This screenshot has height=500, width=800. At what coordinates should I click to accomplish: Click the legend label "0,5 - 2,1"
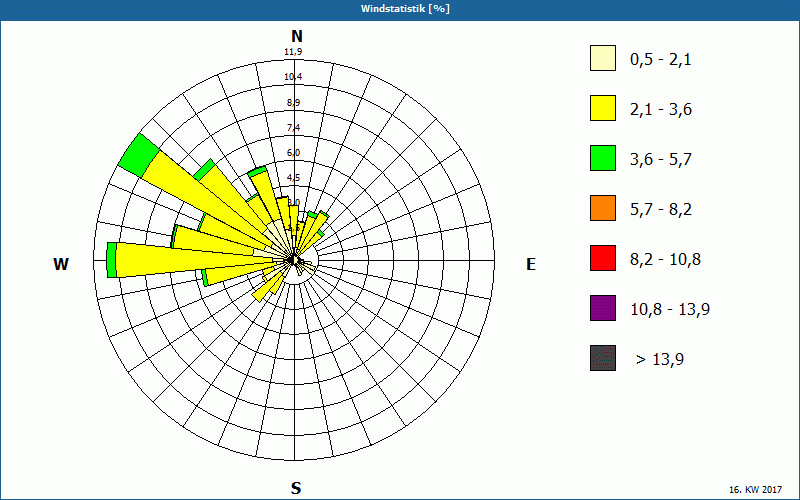[661, 60]
